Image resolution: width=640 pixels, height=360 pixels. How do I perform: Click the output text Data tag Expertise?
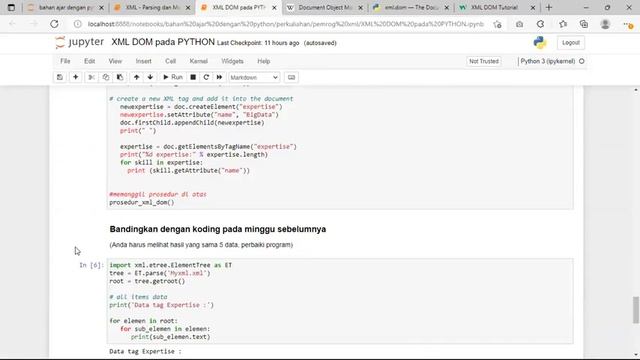click(145, 351)
